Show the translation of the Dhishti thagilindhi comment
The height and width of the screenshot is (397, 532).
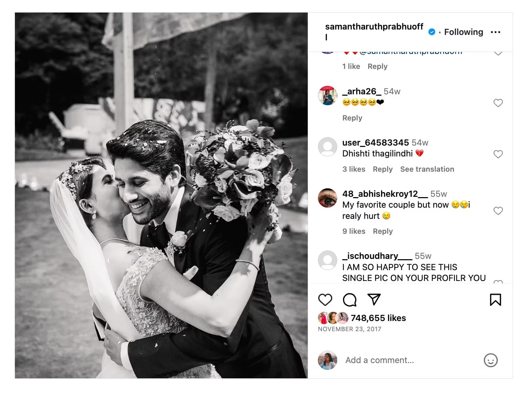[427, 169]
